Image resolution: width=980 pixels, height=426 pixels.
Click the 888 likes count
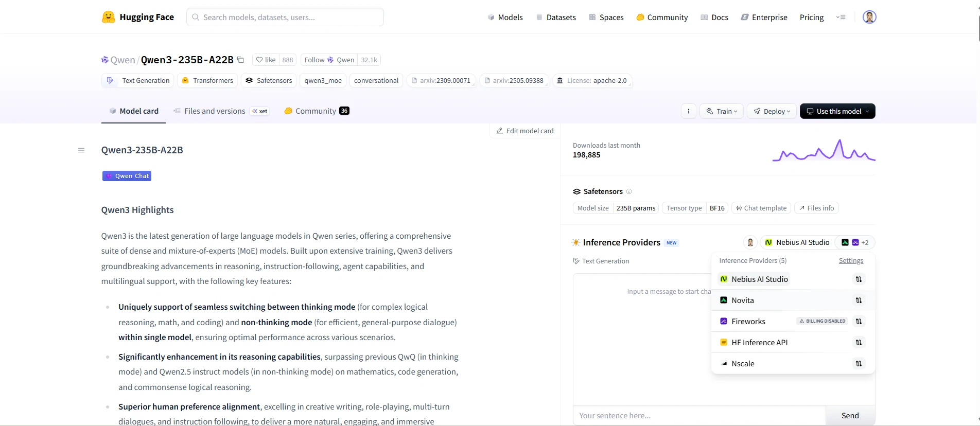288,60
